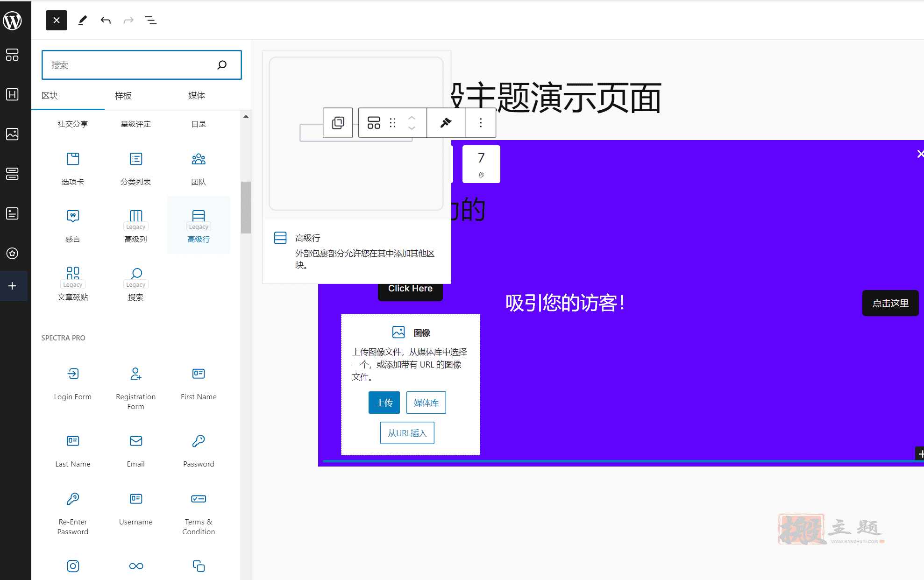Screen dimensions: 924x580
Task: Insert the First Name field block
Action: (x=199, y=383)
